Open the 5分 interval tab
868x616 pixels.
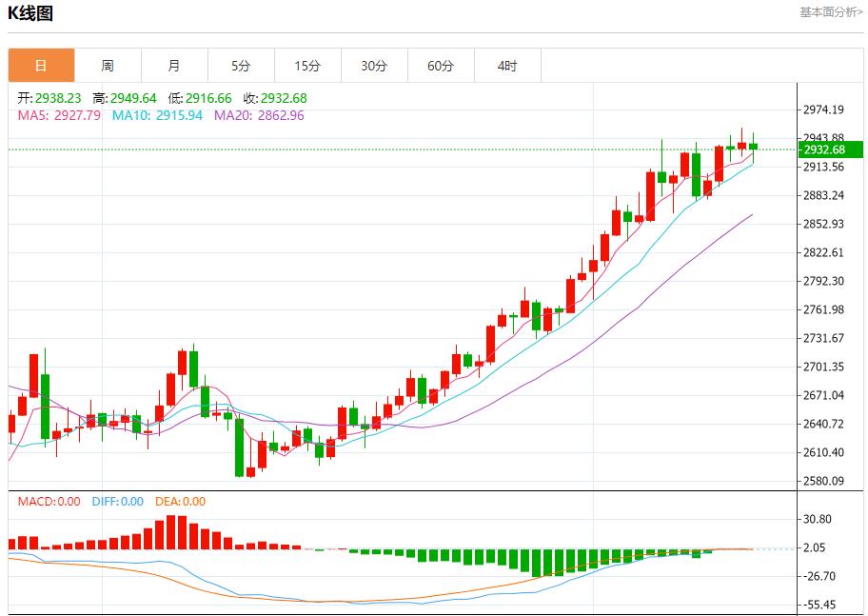(x=241, y=66)
